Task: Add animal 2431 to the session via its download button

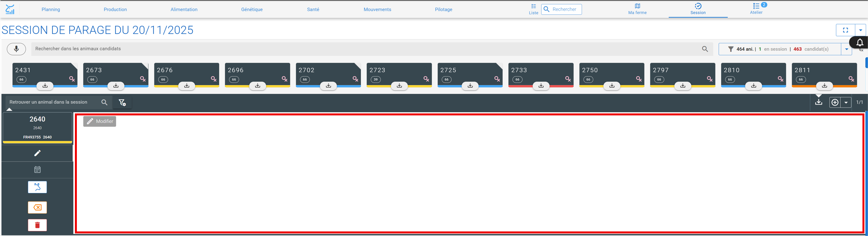Action: click(x=45, y=86)
